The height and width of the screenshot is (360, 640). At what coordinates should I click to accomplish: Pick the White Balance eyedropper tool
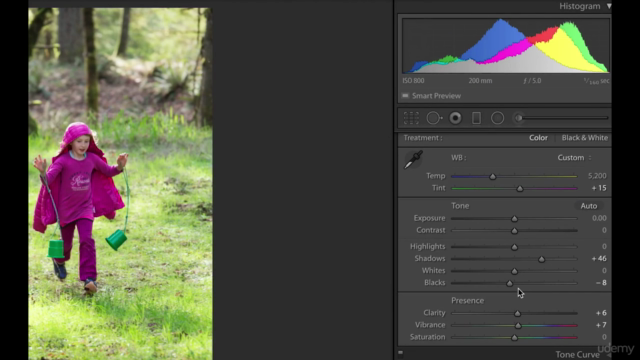(x=413, y=160)
